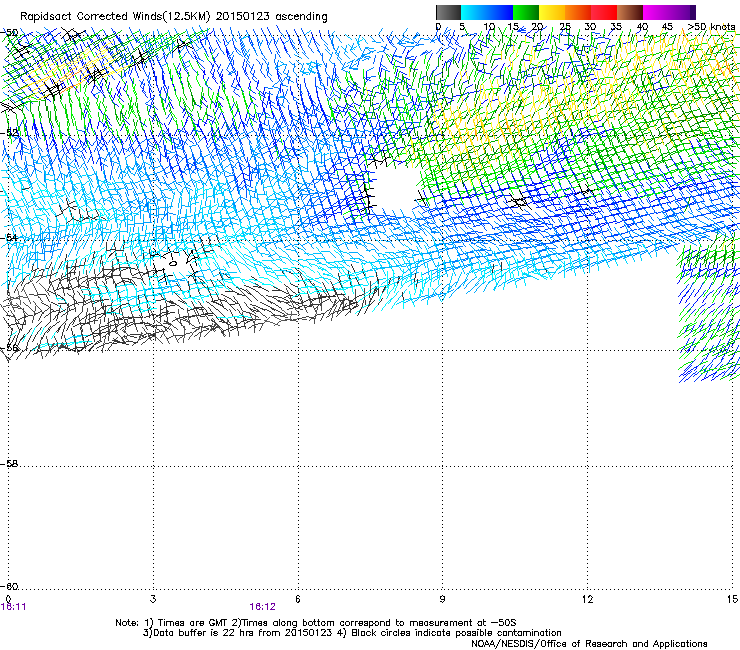Click the '6' longitude axis label

point(298,599)
